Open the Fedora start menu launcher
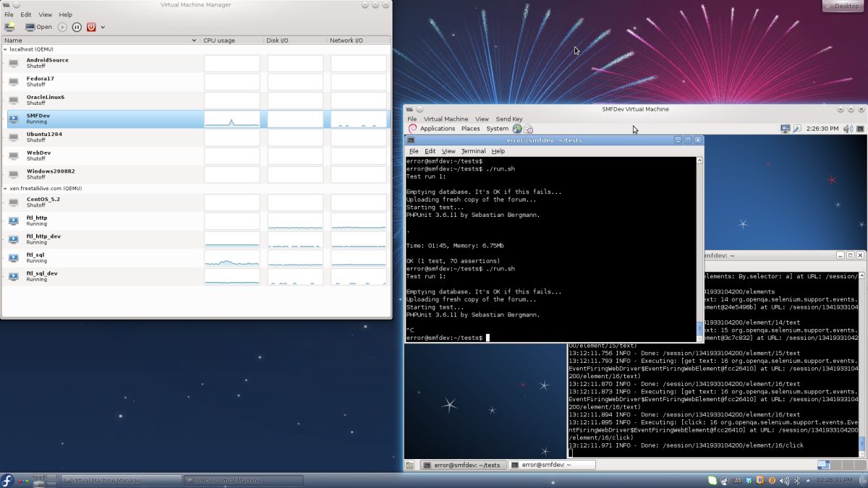Image resolution: width=868 pixels, height=488 pixels. (7, 480)
